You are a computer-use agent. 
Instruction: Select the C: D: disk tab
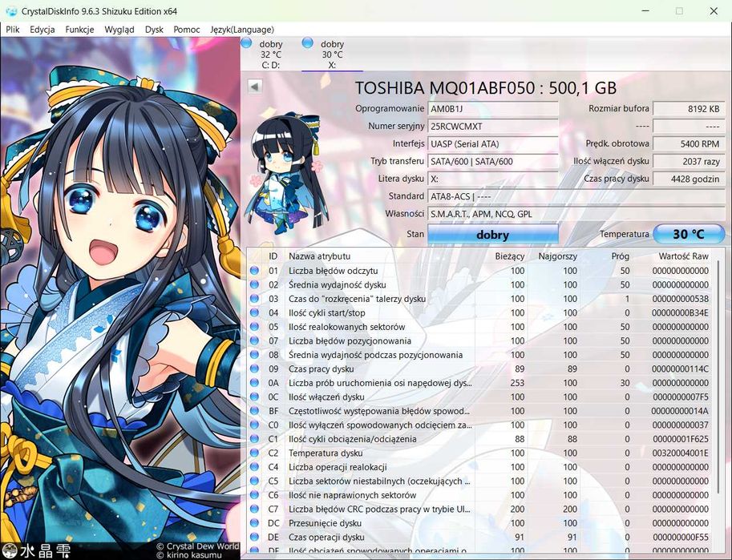[271, 54]
